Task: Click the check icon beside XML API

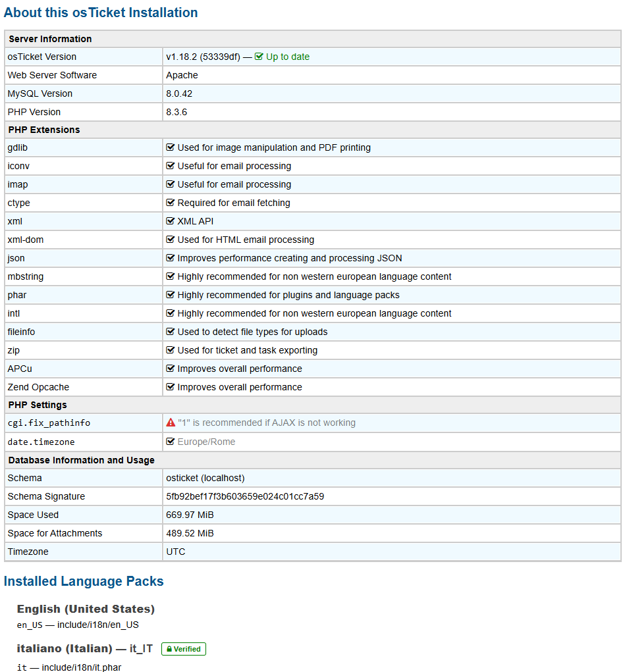Action: 171,221
